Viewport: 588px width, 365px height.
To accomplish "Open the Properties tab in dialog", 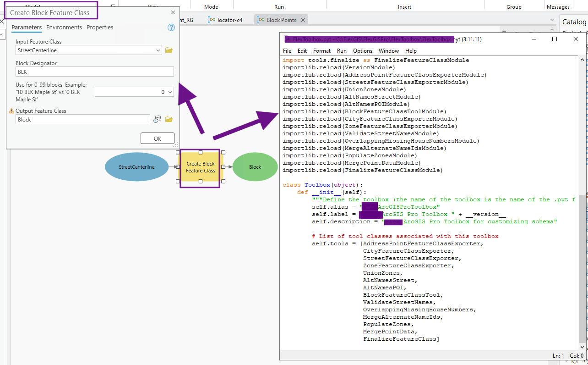I will point(100,28).
